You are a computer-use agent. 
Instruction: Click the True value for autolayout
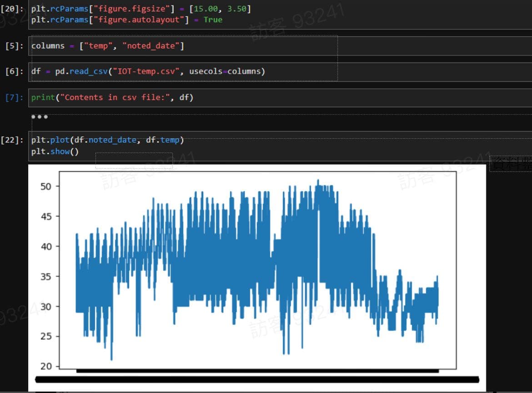click(213, 20)
